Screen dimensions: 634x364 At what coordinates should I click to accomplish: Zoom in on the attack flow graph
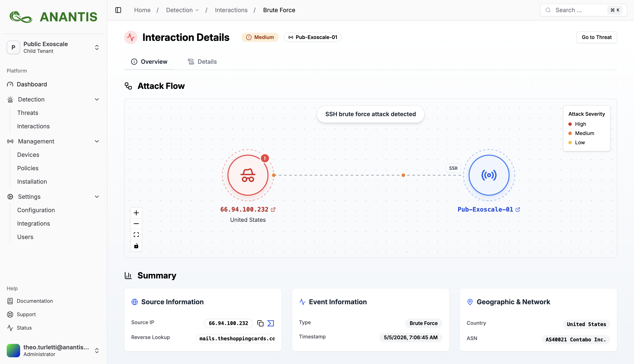click(x=136, y=213)
